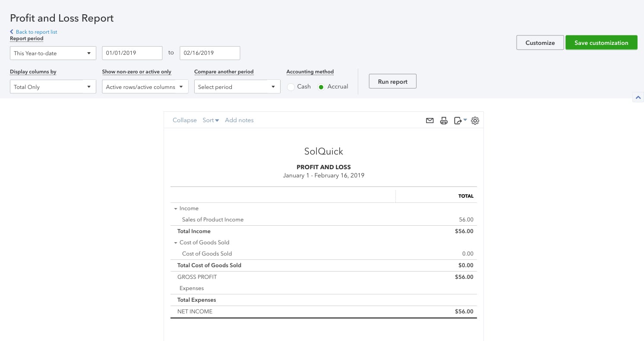The width and height of the screenshot is (644, 341).
Task: Collapse the Cost of Goods Sold section
Action: coord(176,243)
